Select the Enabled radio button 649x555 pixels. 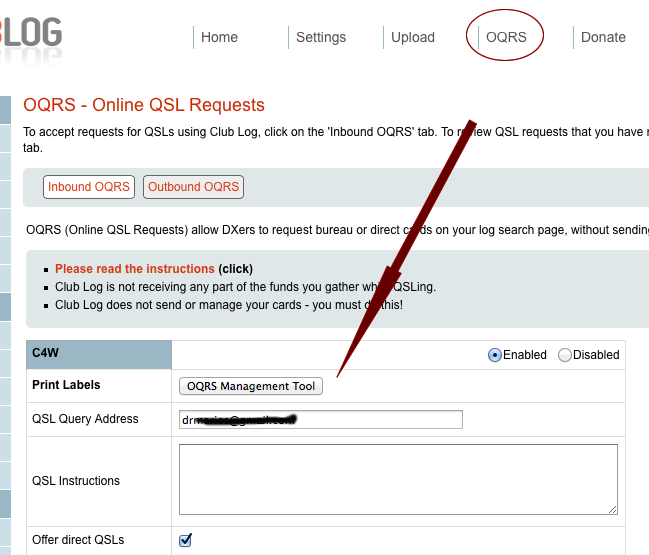tap(495, 355)
